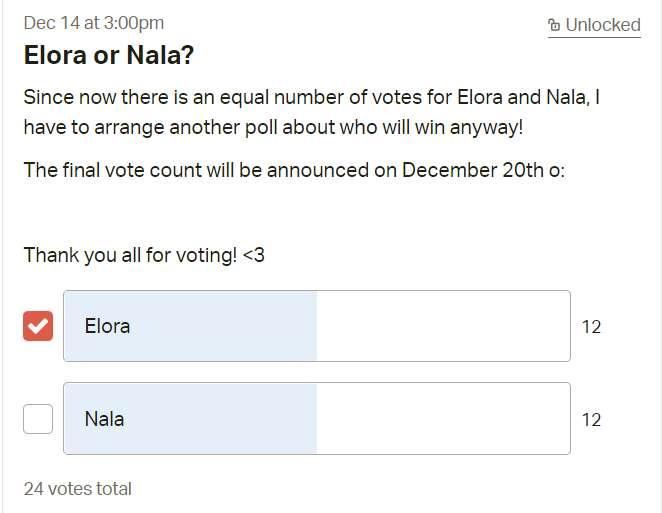Click Nala's vote count of 12
The image size is (662, 513).
pos(591,420)
